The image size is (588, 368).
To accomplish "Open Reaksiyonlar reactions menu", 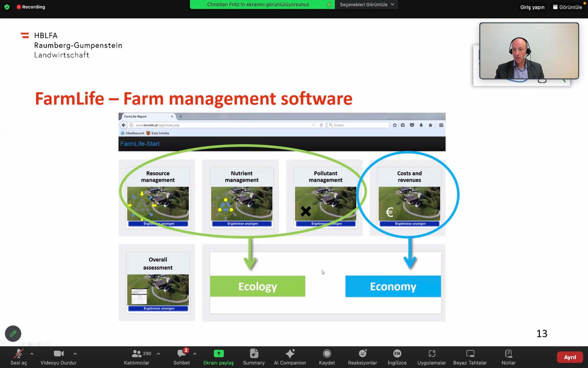I will [x=362, y=354].
